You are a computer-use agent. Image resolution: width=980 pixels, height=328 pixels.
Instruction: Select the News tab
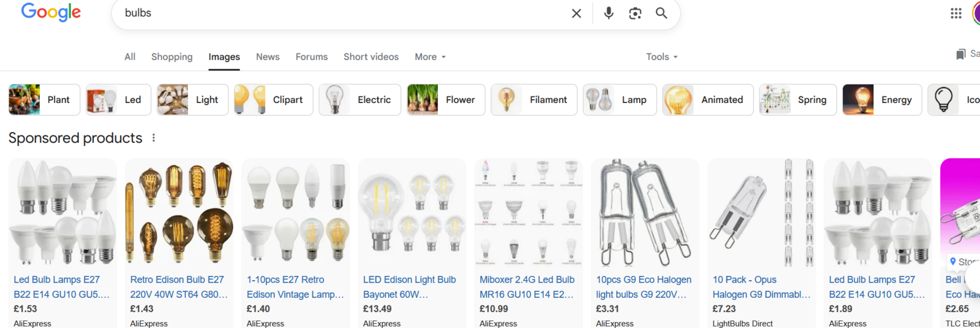click(x=268, y=57)
